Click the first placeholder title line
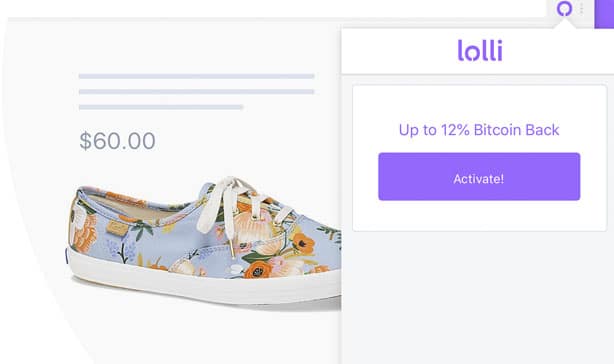The width and height of the screenshot is (614, 364). [x=197, y=76]
